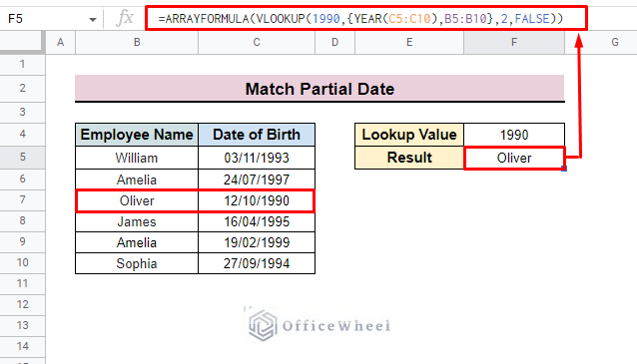The height and width of the screenshot is (364, 637).
Task: Select the cell containing Sophia
Action: 137,263
